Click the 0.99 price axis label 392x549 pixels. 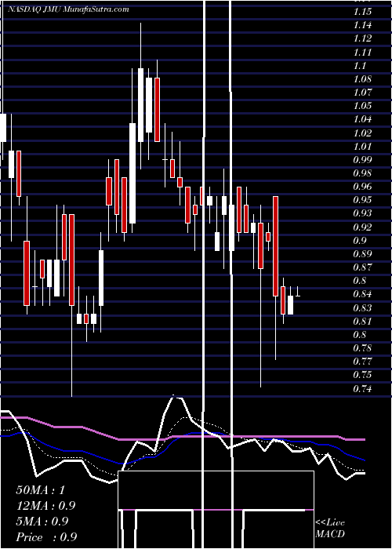pos(362,160)
